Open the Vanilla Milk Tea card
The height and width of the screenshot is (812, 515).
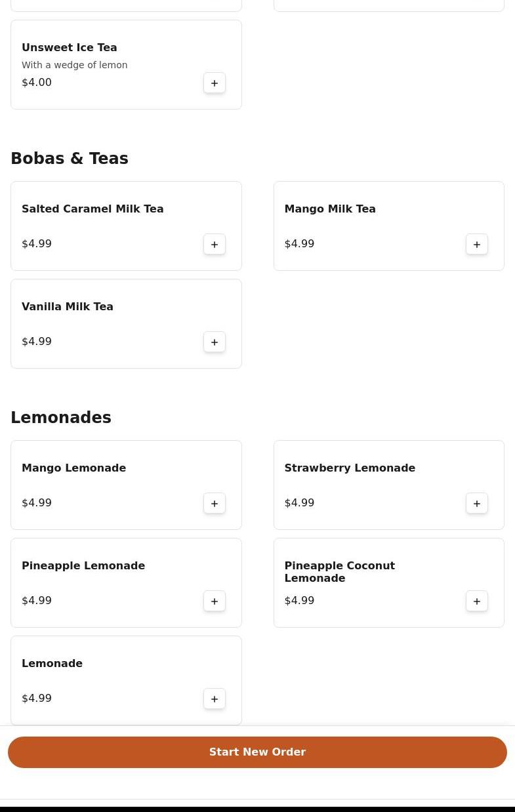126,324
